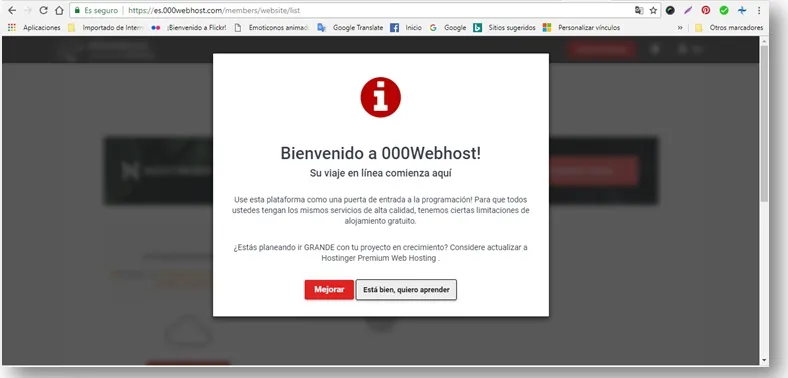788x378 pixels.
Task: Open the Google bookmark
Action: point(448,28)
